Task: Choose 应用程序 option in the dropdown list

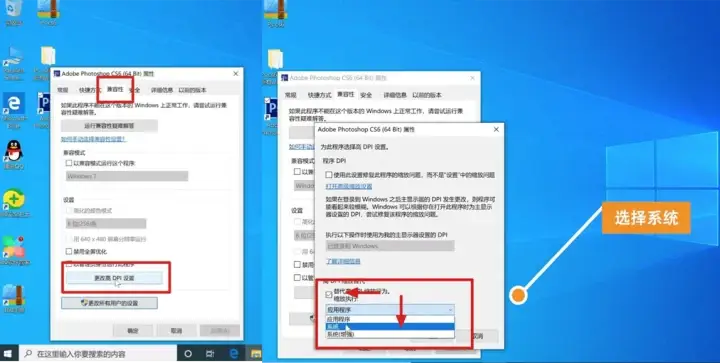Action: [390, 319]
